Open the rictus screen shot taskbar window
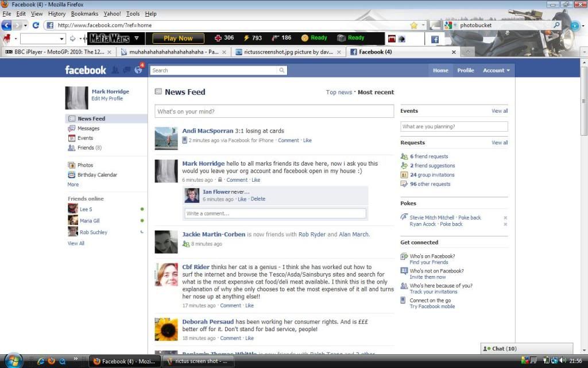This screenshot has height=368, width=588. [199, 361]
